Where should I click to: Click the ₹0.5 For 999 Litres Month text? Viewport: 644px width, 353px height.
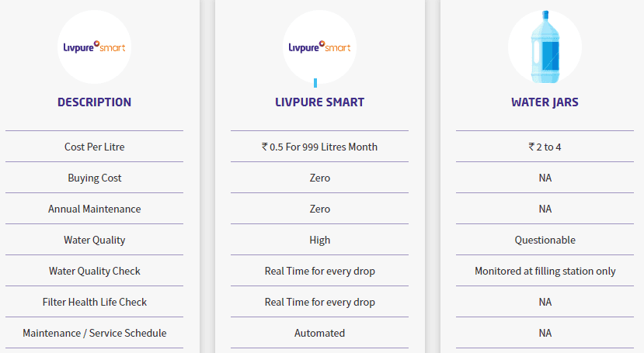point(319,147)
